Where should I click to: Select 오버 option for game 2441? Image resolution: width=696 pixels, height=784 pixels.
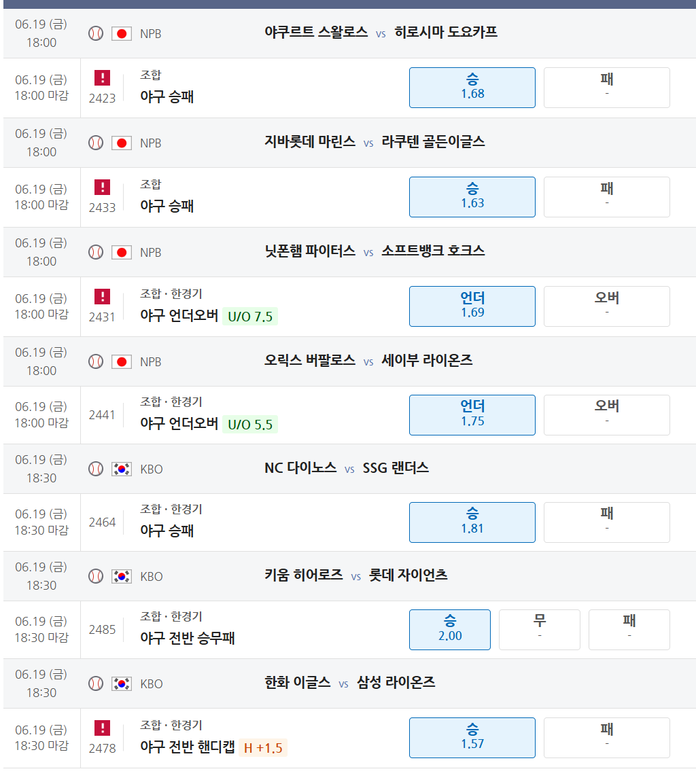pyautogui.click(x=606, y=415)
